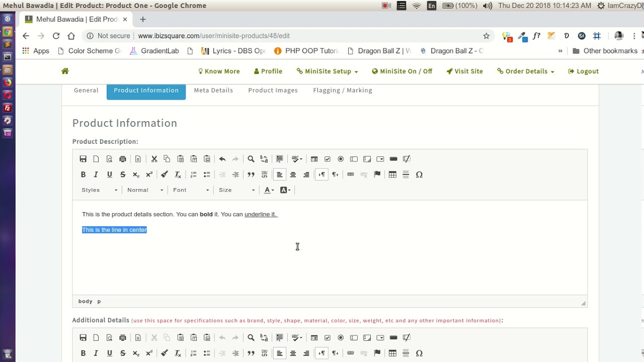Expand Order Details menu
Screen dimensions: 644x362
pyautogui.click(x=526, y=71)
